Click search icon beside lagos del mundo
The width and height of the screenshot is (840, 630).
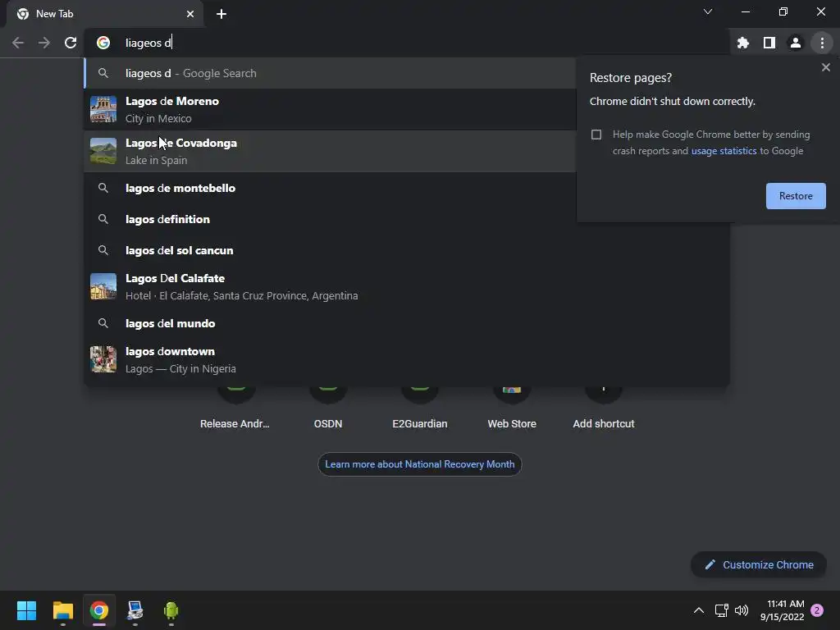103,323
